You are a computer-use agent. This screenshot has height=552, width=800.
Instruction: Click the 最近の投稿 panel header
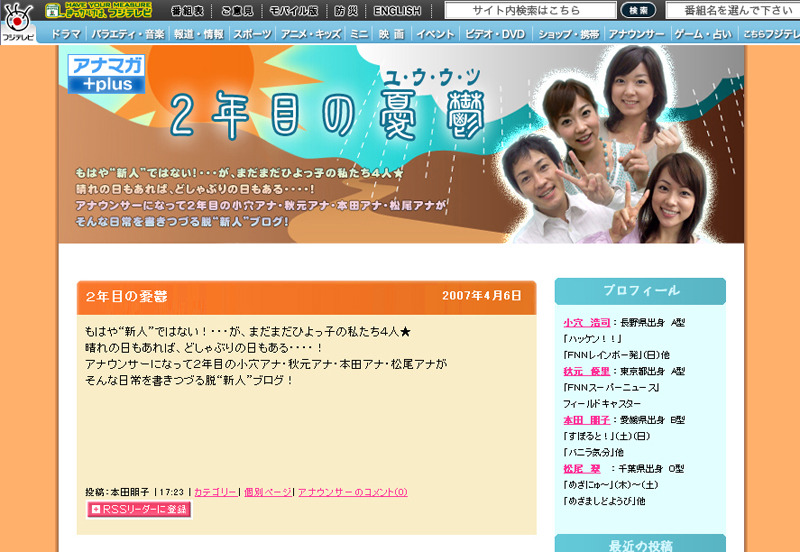[x=640, y=544]
